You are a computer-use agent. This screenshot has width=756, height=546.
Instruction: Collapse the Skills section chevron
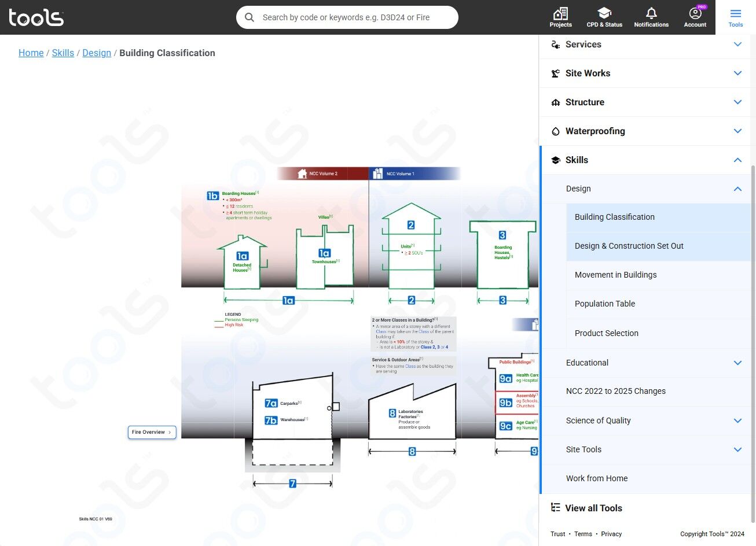click(737, 160)
